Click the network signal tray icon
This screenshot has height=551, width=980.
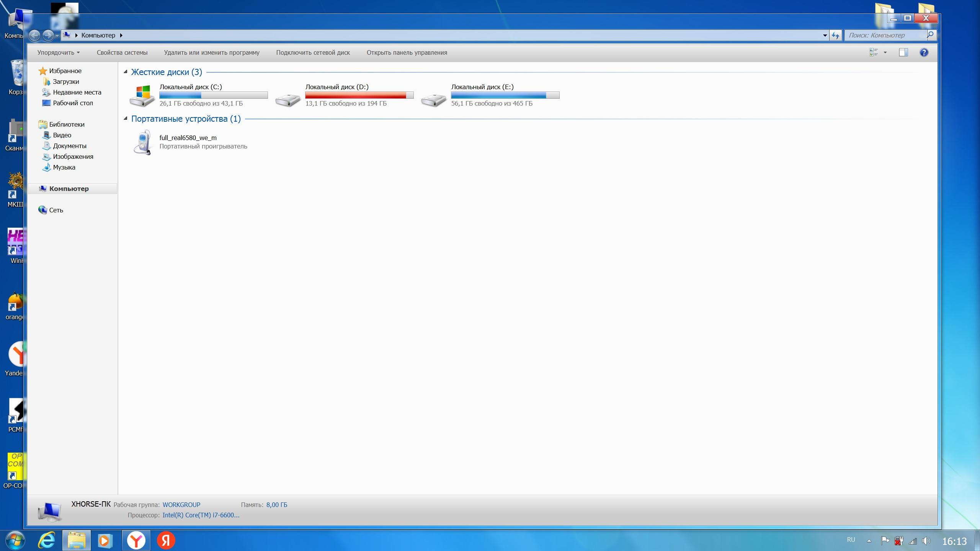pos(913,541)
